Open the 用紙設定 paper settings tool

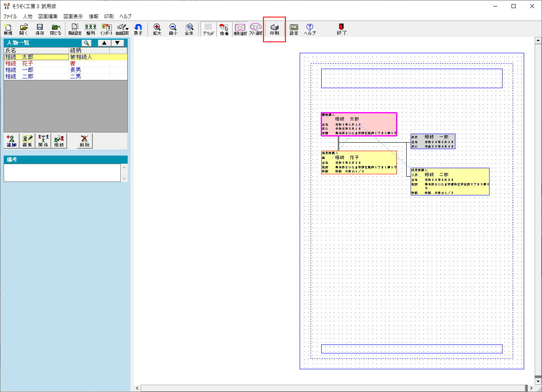pos(75,29)
